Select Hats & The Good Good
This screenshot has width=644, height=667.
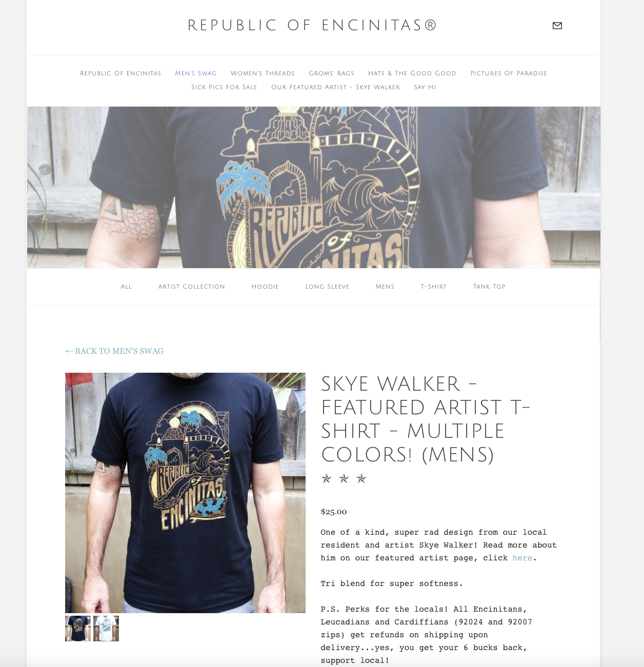pos(412,73)
